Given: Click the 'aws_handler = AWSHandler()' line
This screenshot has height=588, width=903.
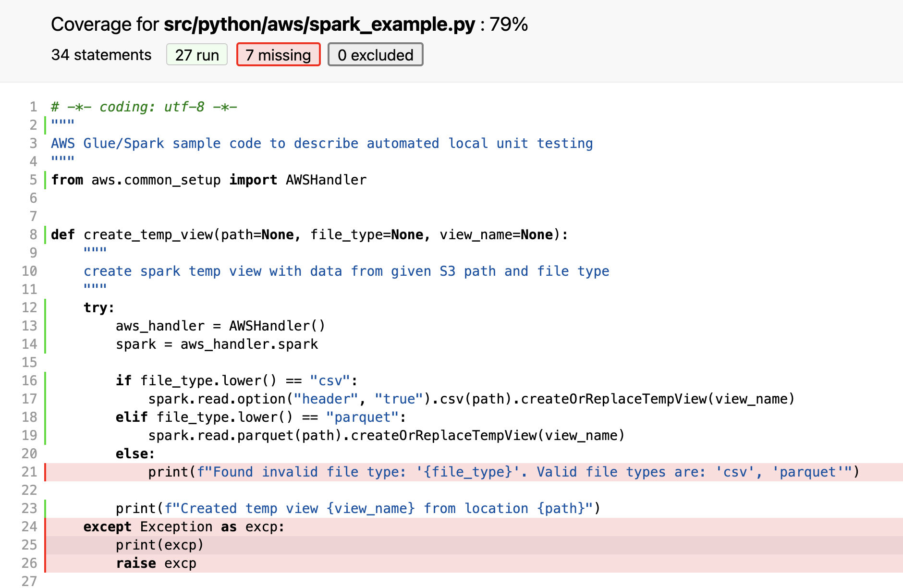Looking at the screenshot, I should click(x=220, y=326).
